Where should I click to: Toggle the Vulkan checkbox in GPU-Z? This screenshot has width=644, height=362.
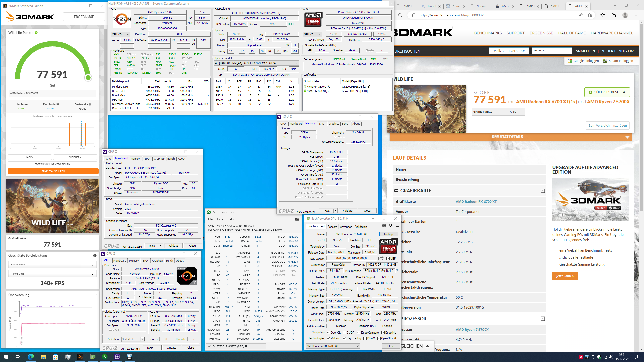point(328,338)
